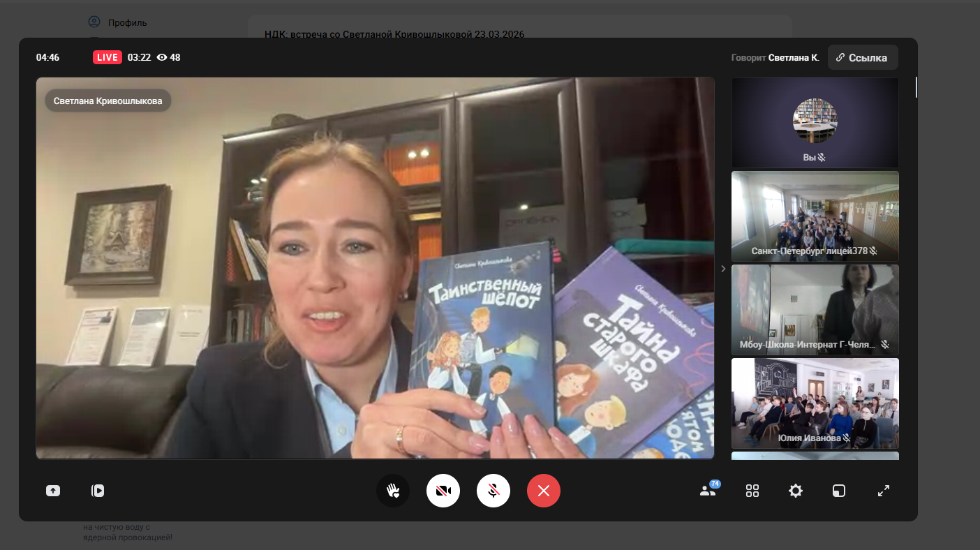Turn on the camera
Viewport: 980px width, 550px height.
443,491
